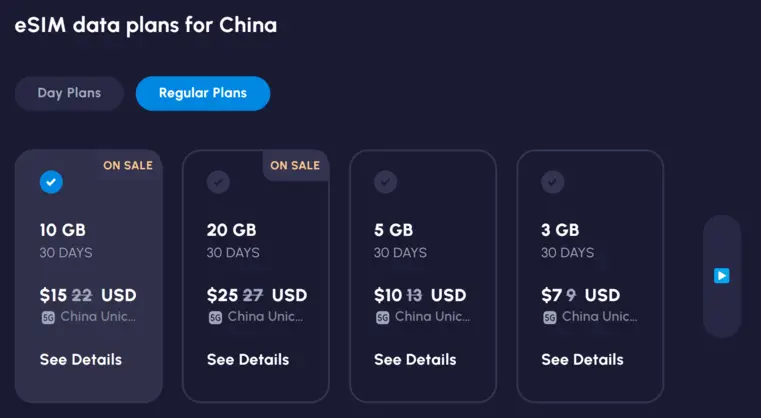Image resolution: width=761 pixels, height=418 pixels.
Task: Click the blue next arrow icon
Action: (721, 276)
